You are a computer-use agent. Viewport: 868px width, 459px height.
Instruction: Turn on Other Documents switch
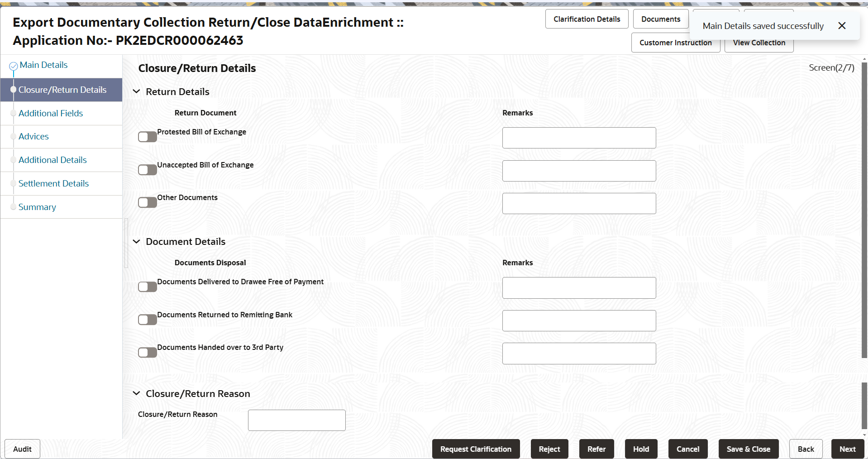click(x=148, y=202)
